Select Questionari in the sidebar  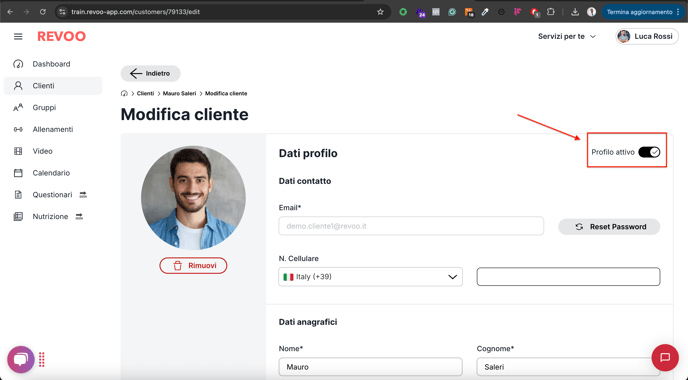click(53, 195)
